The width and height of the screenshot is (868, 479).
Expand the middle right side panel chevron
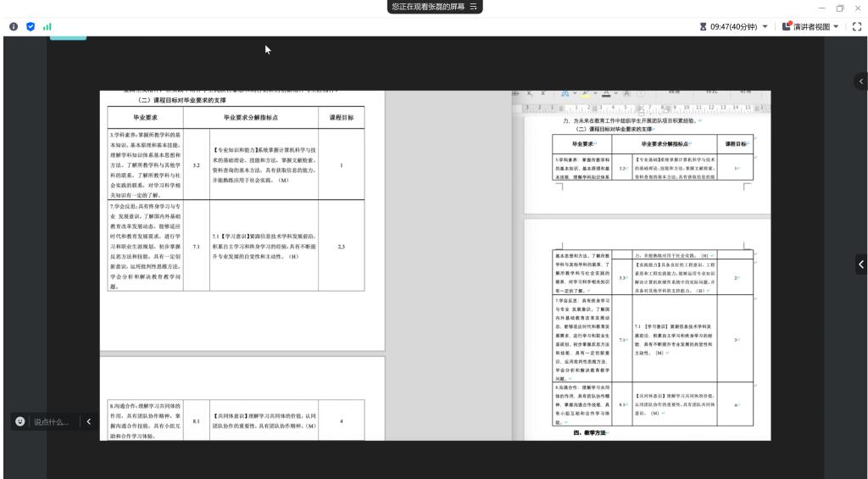[x=861, y=265]
